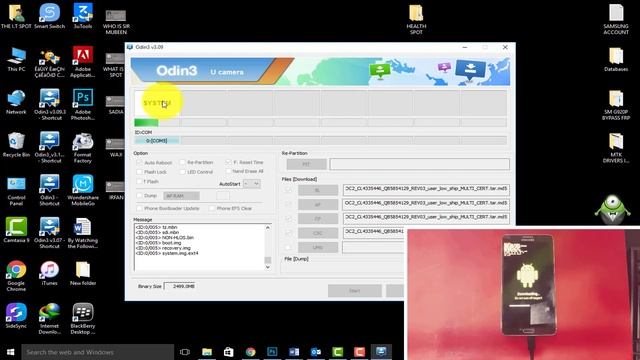This screenshot has height=360, width=640.
Task: Open Windows Store from taskbar
Action: pos(229,352)
